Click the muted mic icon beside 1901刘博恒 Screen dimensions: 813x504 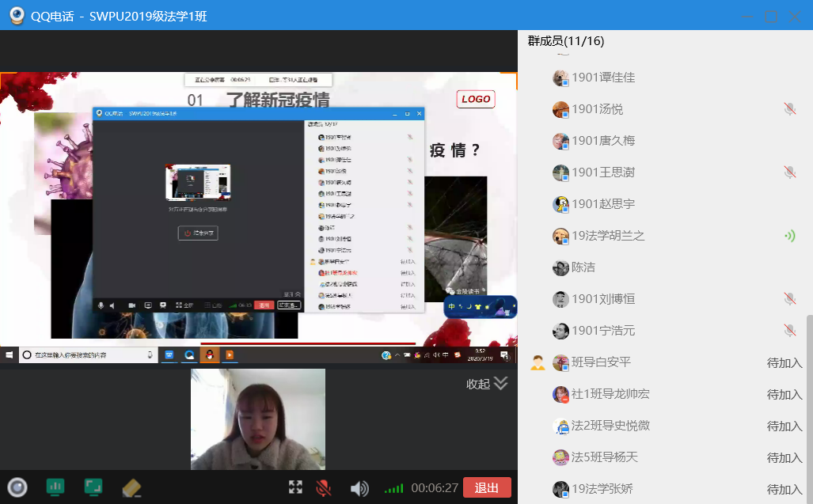click(x=790, y=298)
